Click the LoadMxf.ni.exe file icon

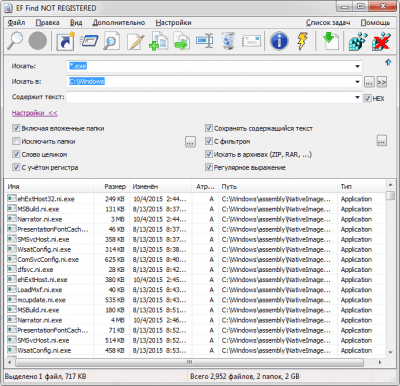(12, 290)
